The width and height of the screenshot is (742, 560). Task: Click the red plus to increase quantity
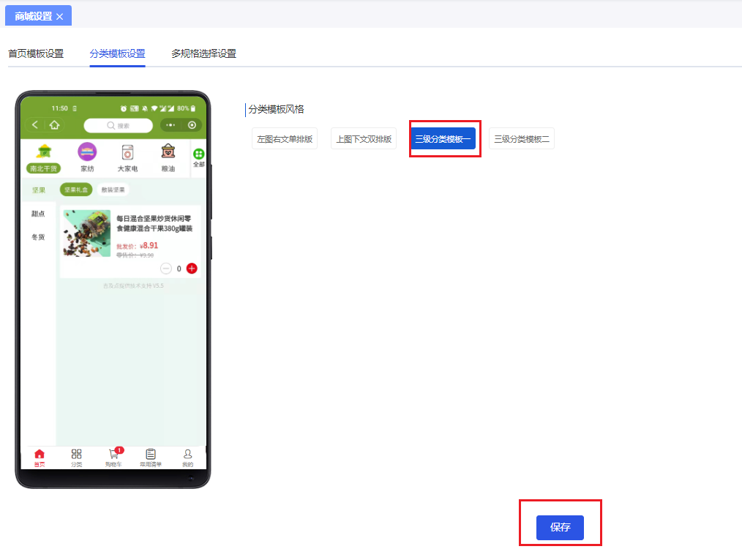click(x=192, y=269)
